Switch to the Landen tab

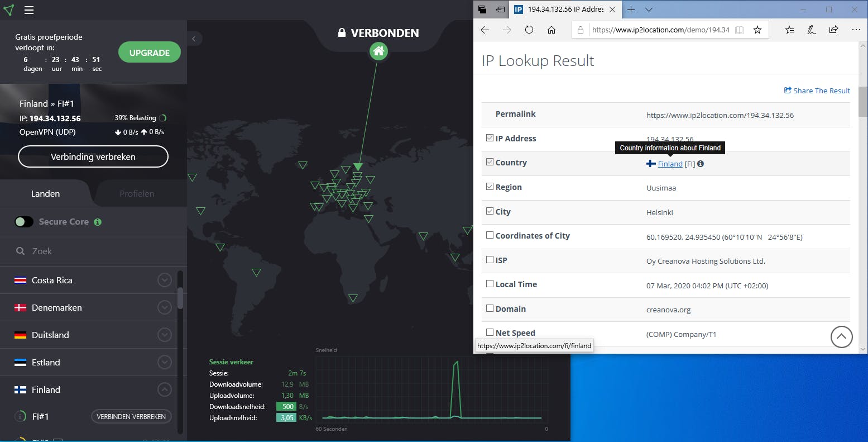[x=46, y=194]
